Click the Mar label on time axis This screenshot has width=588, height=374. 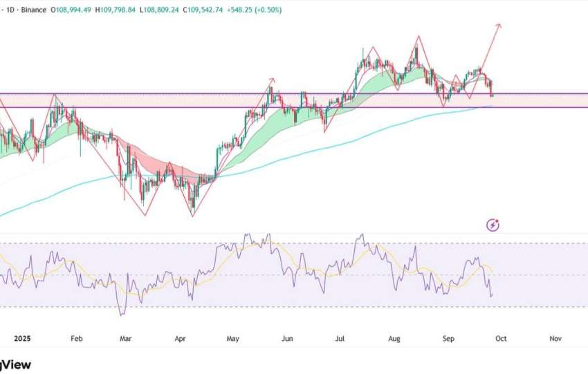pos(126,339)
